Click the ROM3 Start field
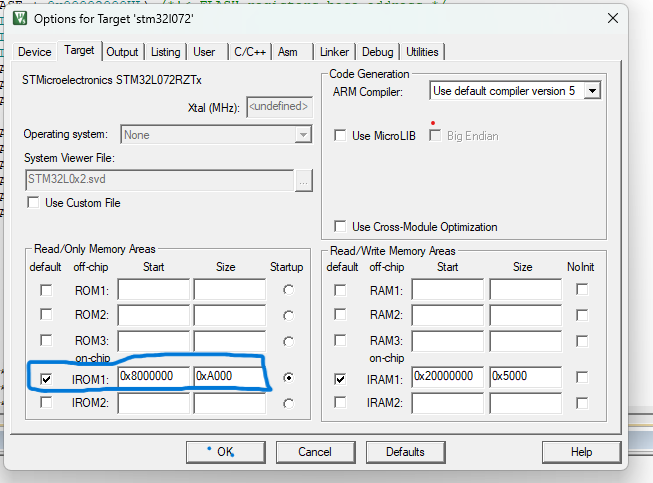653x483 pixels. point(154,341)
